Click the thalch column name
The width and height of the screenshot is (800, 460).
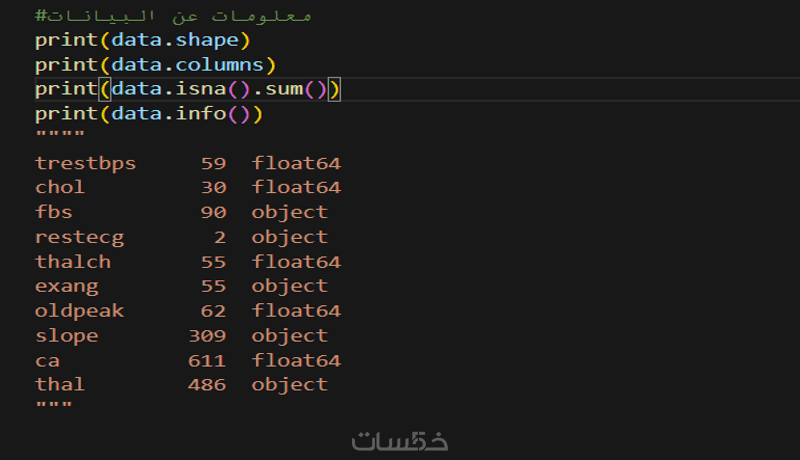[x=73, y=262]
